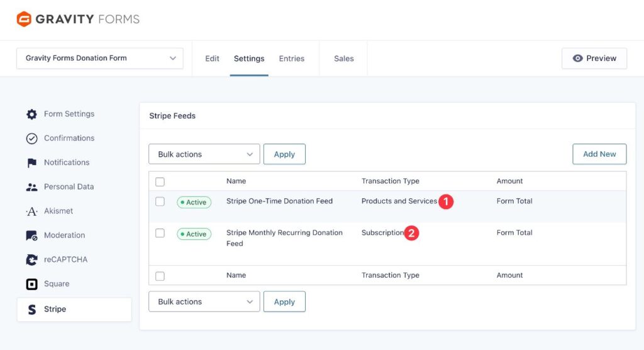Click the Products and Services cell

pyautogui.click(x=399, y=201)
